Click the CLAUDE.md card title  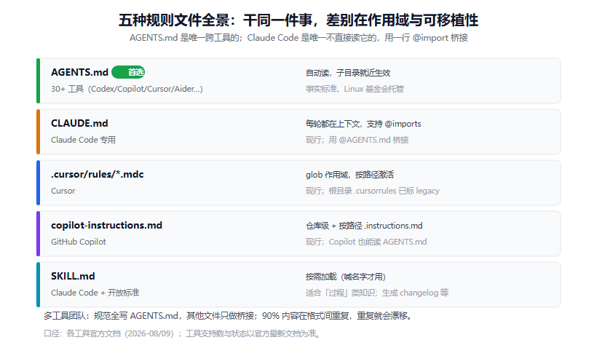click(79, 123)
